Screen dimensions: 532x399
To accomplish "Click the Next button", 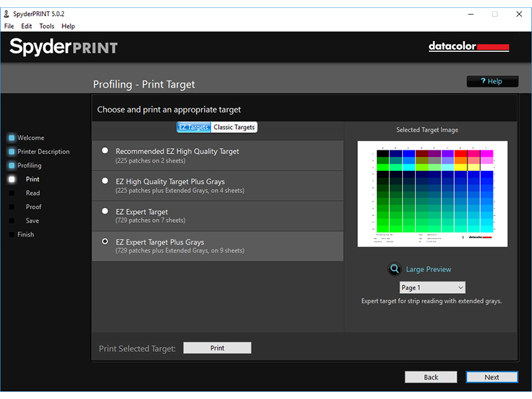I will pyautogui.click(x=491, y=377).
